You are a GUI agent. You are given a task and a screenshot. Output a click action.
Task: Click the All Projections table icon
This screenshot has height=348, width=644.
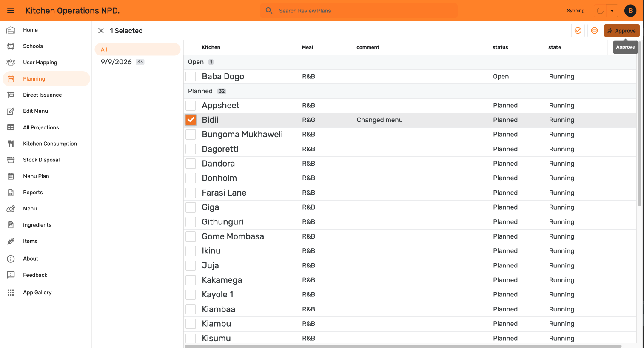point(11,127)
